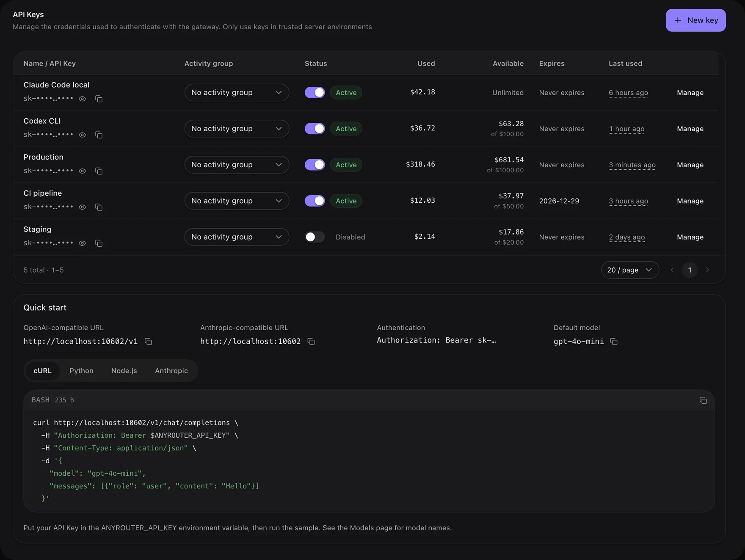745x560 pixels.
Task: Manage the Codex CLI key
Action: click(x=690, y=128)
